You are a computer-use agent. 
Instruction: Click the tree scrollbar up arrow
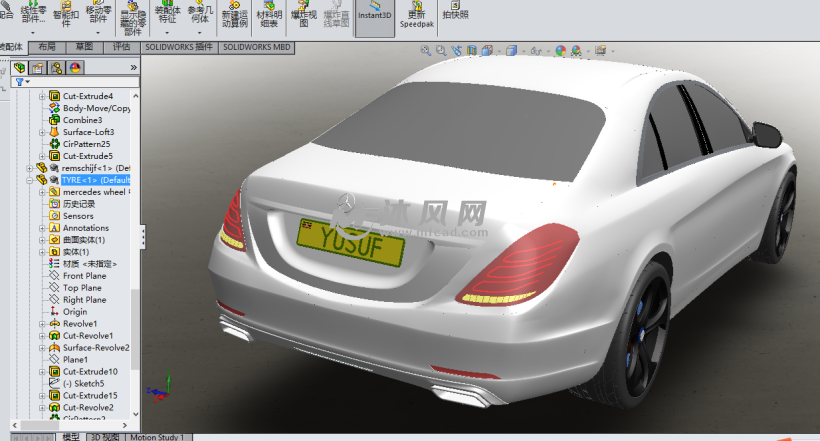point(135,96)
